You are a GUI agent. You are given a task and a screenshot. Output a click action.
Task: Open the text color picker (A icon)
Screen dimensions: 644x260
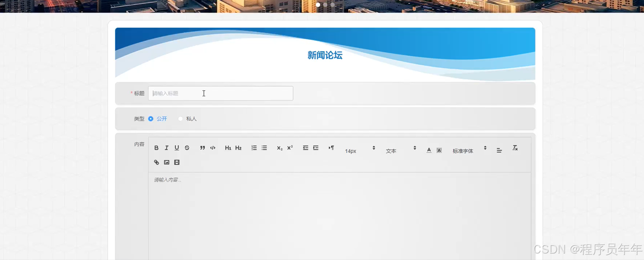click(429, 150)
